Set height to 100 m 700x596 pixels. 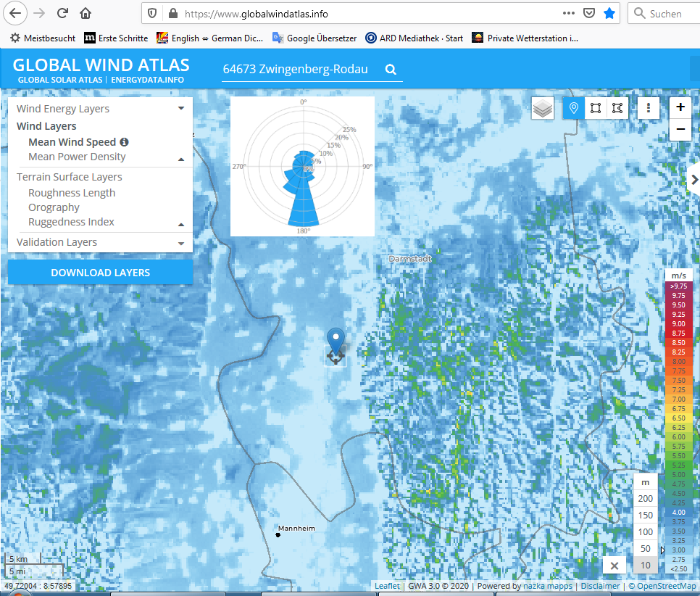[x=645, y=532]
